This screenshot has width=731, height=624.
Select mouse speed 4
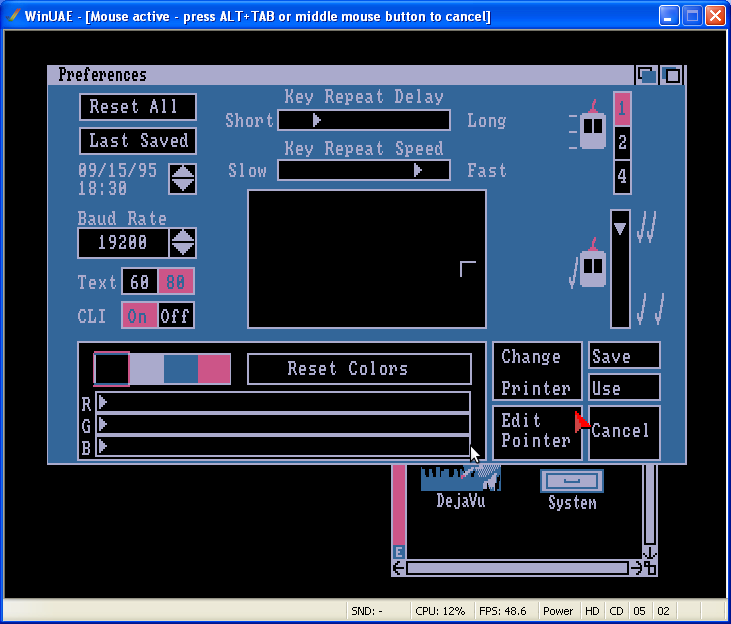pos(622,177)
